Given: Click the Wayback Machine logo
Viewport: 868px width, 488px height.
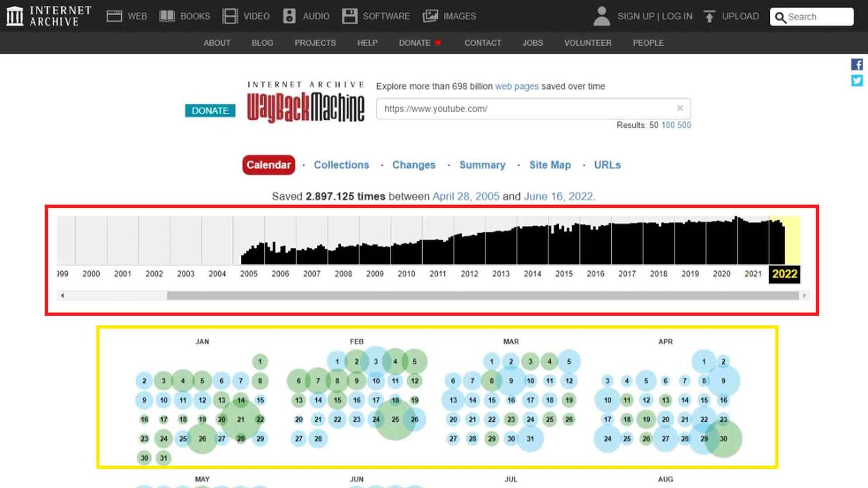Looking at the screenshot, I should pos(306,102).
